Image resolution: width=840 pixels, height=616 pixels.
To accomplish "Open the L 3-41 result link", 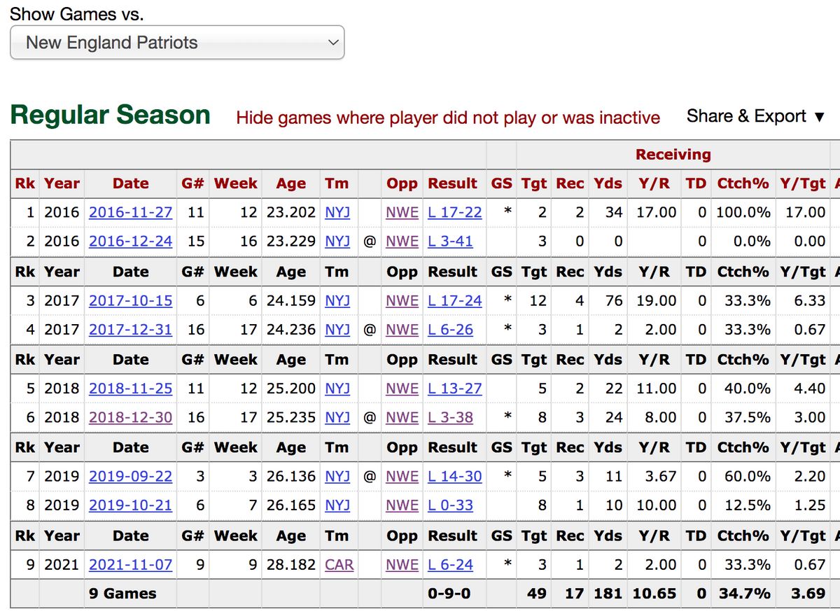I will 450,241.
